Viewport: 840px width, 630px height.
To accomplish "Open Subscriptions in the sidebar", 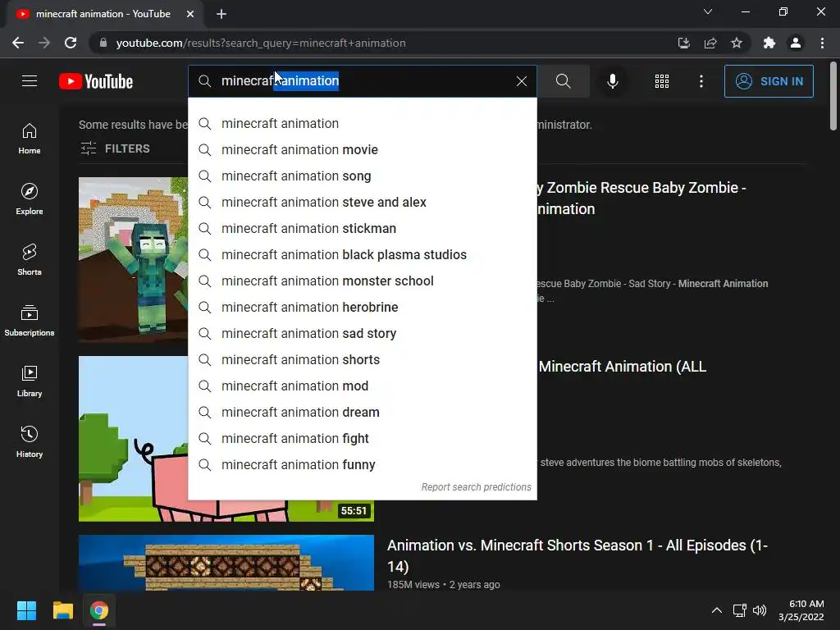I will pos(30,321).
